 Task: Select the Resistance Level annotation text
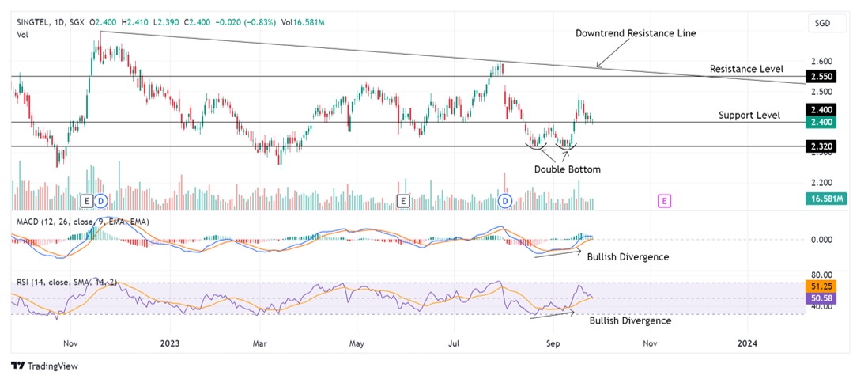coord(747,70)
